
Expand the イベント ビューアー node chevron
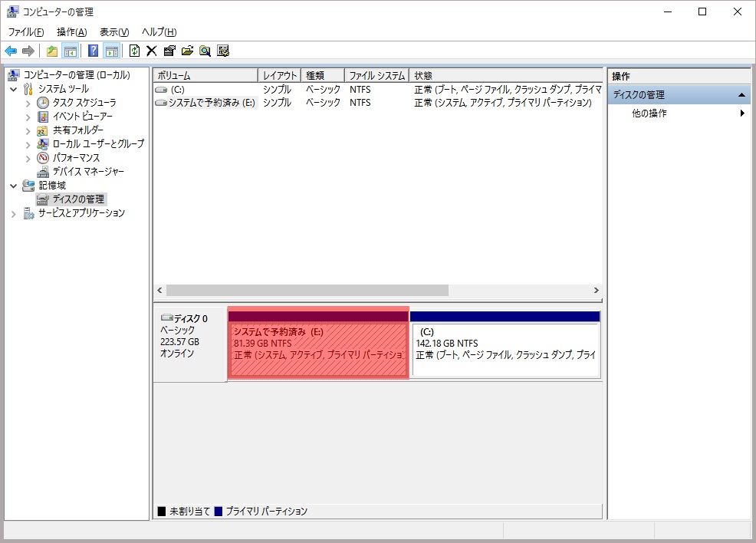coord(28,117)
